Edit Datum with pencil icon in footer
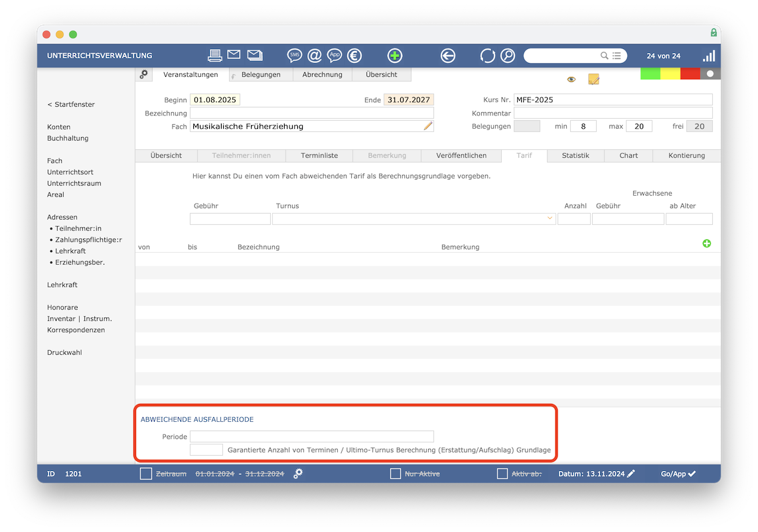 [x=631, y=474]
